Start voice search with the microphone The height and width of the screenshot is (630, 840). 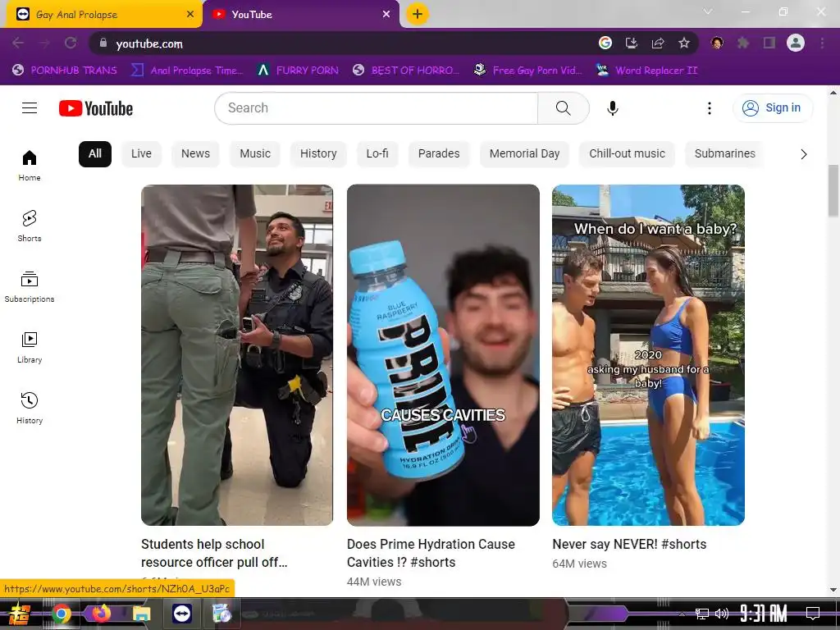(x=613, y=108)
